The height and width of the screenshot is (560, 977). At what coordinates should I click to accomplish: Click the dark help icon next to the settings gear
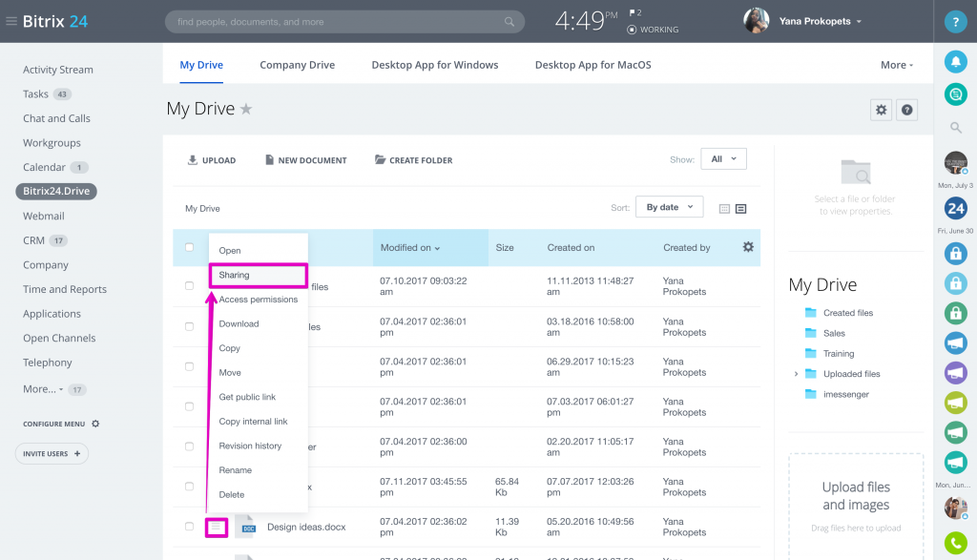tap(906, 111)
